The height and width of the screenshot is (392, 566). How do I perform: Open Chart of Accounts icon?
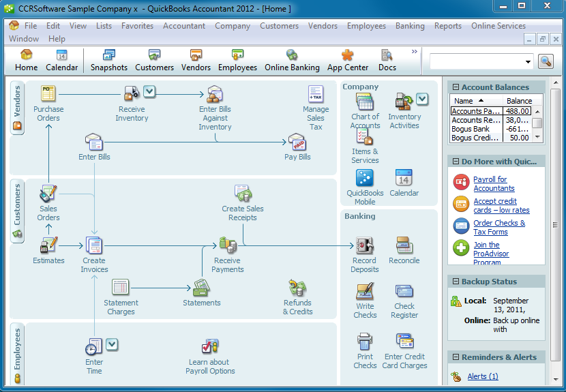[x=365, y=102]
